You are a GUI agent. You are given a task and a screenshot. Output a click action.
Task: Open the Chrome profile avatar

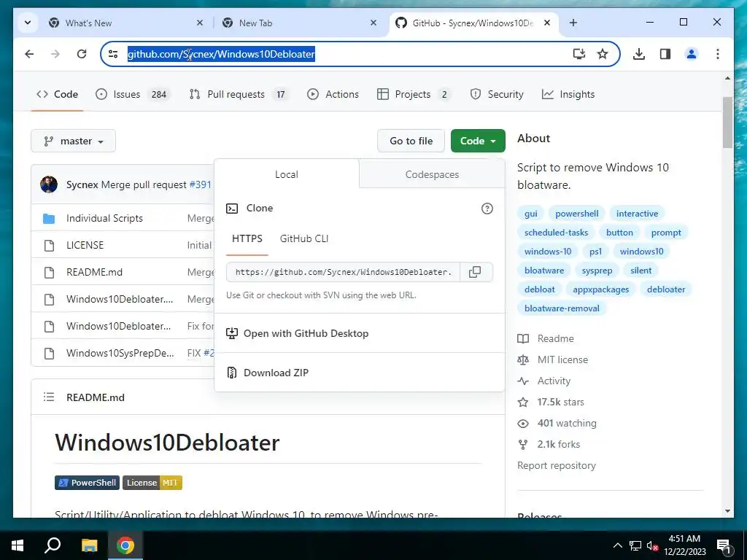[692, 54]
